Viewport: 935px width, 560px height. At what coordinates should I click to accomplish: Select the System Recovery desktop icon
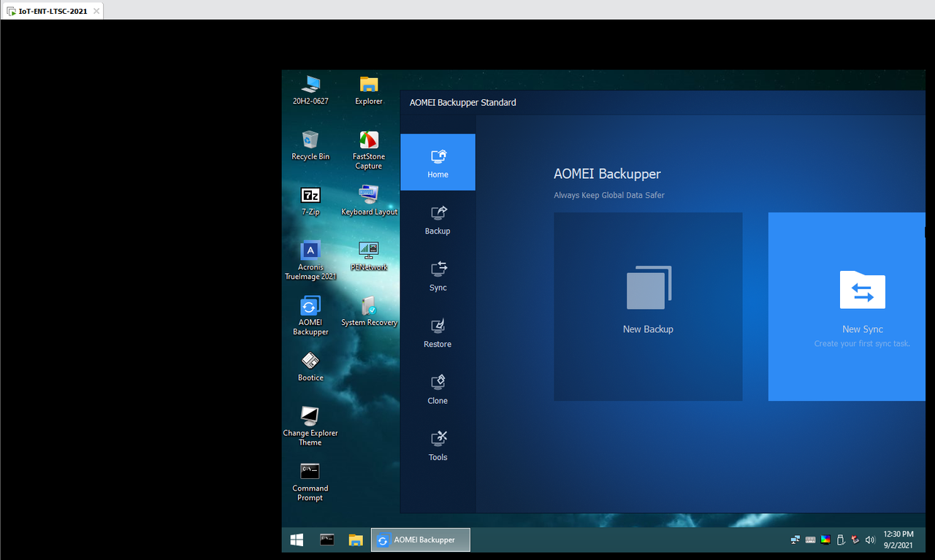click(x=369, y=311)
